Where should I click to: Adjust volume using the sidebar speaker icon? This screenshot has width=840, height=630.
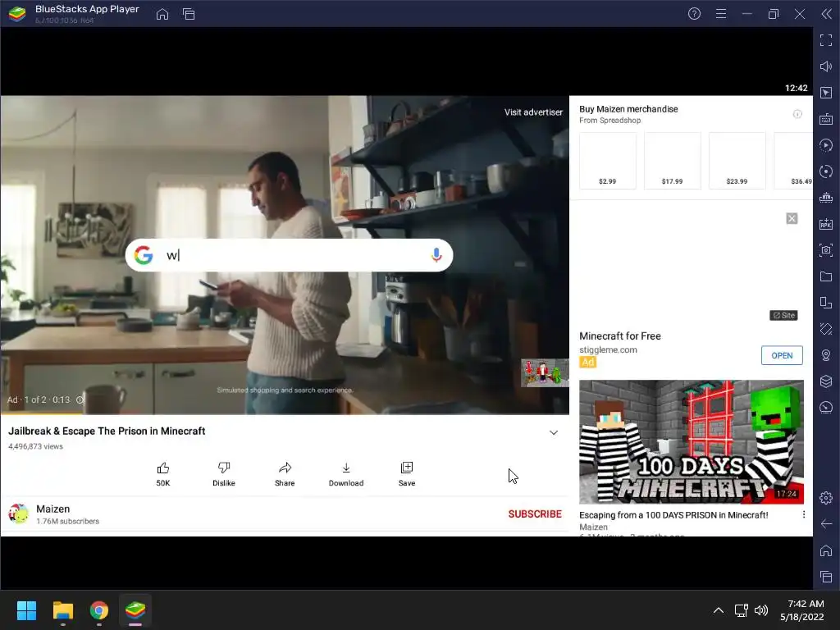(826, 66)
